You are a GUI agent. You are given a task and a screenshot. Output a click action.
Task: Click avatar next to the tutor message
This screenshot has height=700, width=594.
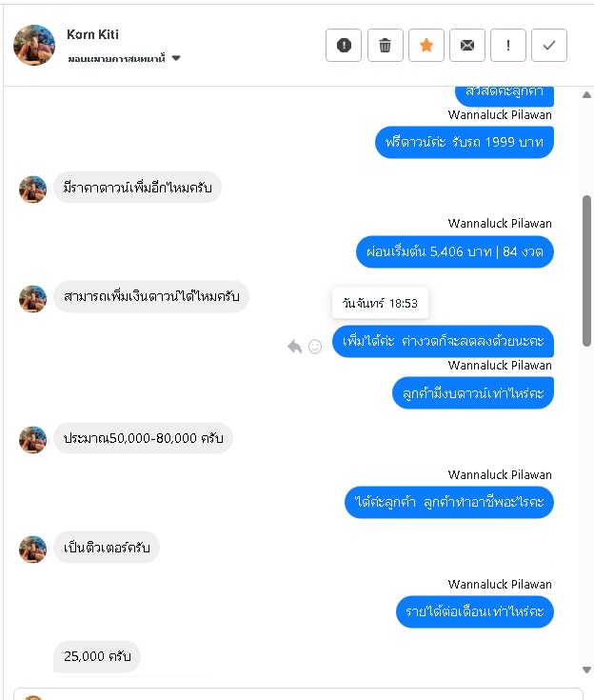click(x=32, y=550)
